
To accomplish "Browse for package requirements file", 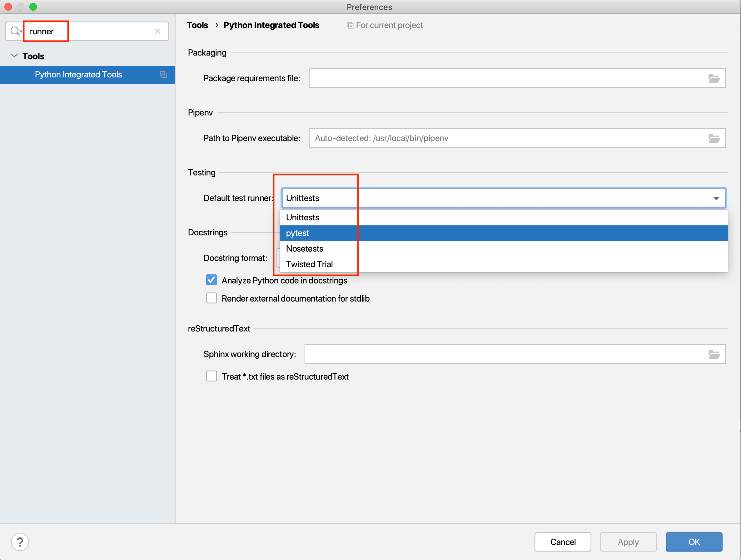I will click(x=714, y=78).
